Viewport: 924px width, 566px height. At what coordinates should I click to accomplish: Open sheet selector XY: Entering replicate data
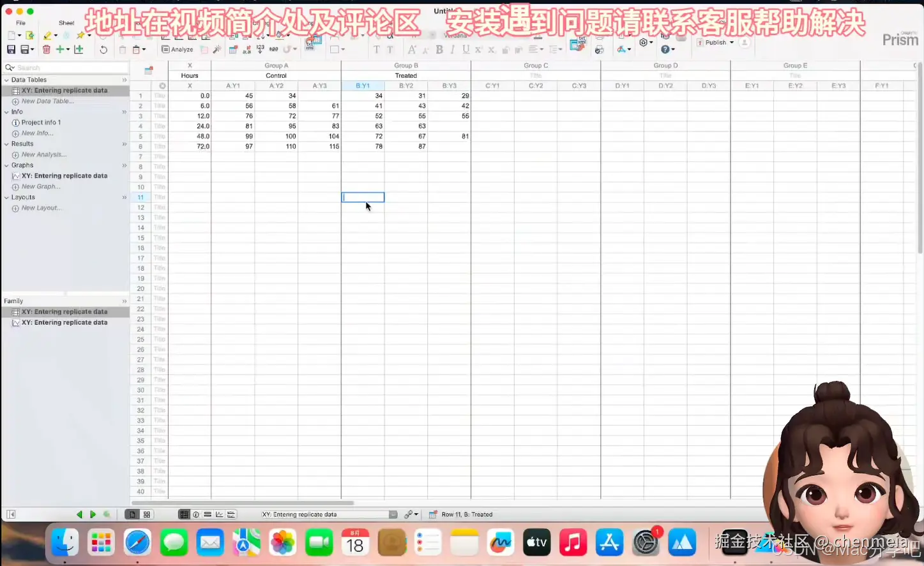[x=329, y=514]
